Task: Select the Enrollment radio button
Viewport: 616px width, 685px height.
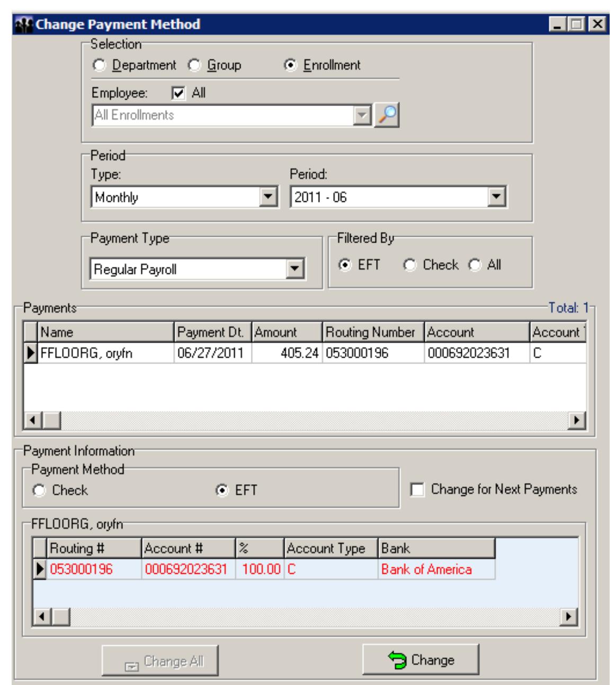Action: 290,65
